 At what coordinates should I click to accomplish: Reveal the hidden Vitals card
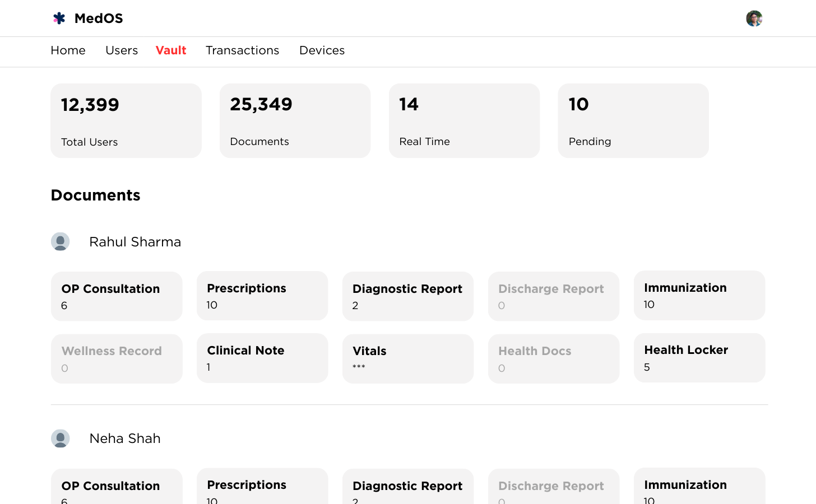[x=408, y=359]
